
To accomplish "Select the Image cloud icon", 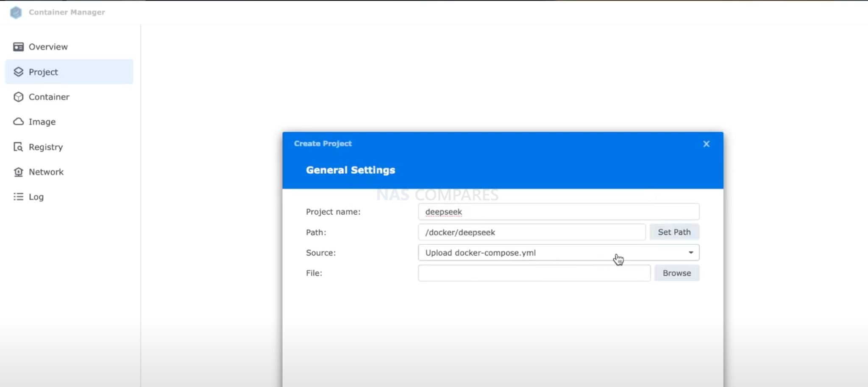I will 18,122.
